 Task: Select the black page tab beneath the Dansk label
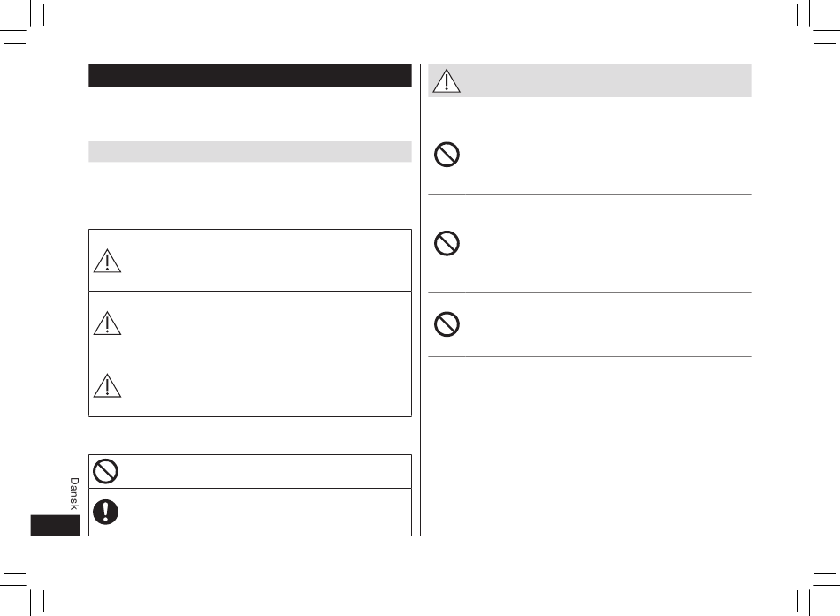(x=55, y=526)
